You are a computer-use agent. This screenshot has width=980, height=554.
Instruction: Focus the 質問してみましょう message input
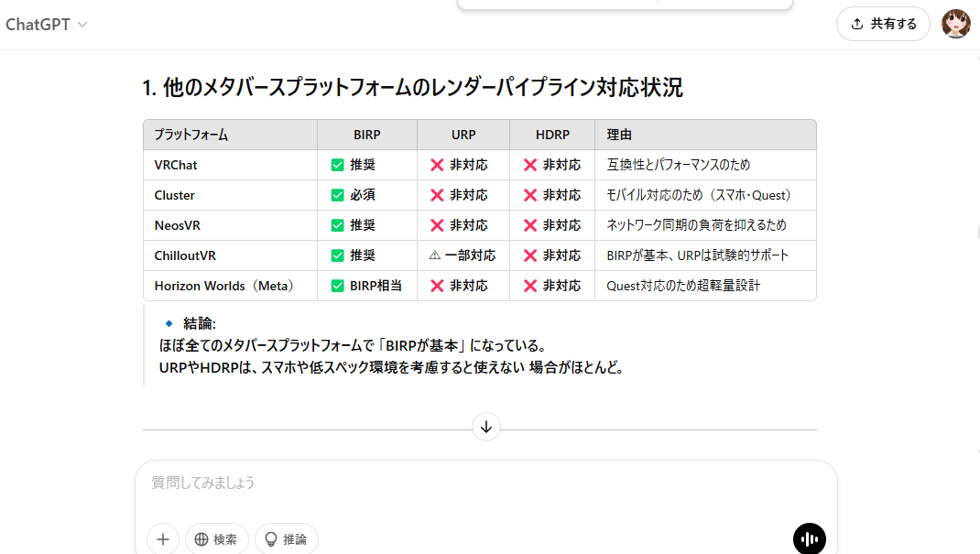click(x=485, y=483)
